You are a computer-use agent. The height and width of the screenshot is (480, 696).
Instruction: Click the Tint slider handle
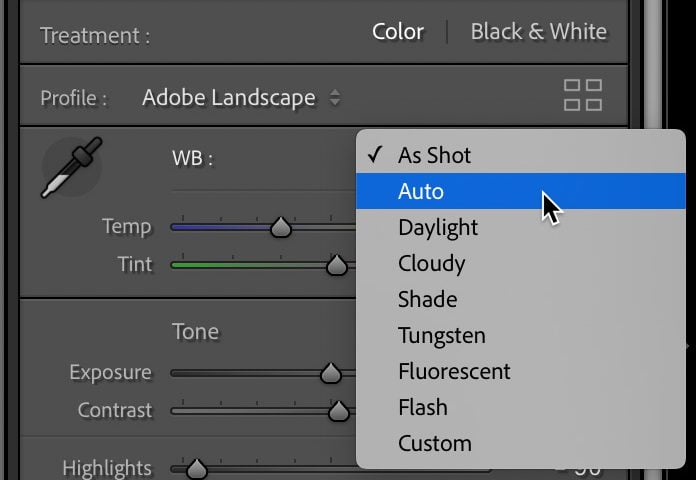(x=337, y=265)
